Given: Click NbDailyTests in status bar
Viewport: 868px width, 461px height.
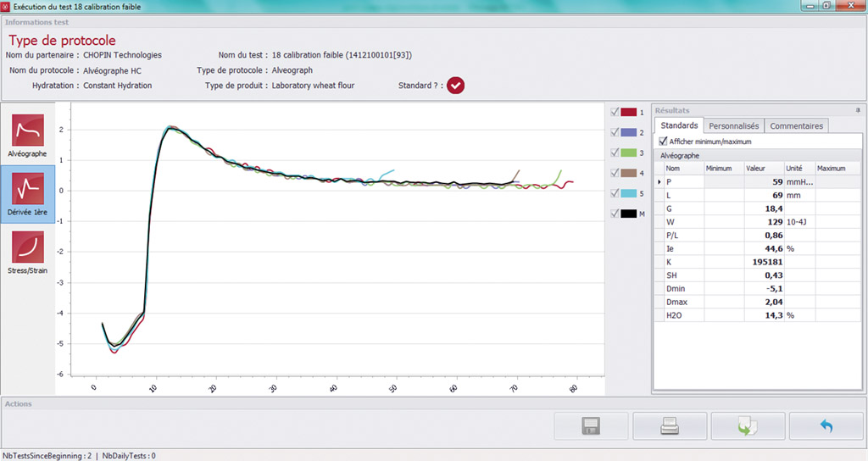Looking at the screenshot, I should click(x=129, y=455).
